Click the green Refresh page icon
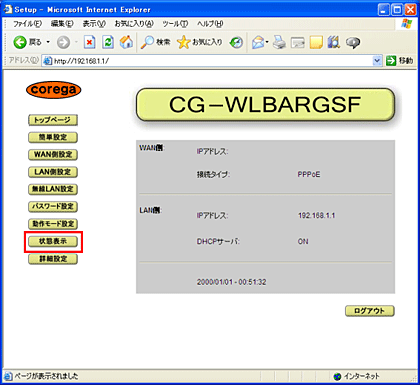 click(108, 42)
